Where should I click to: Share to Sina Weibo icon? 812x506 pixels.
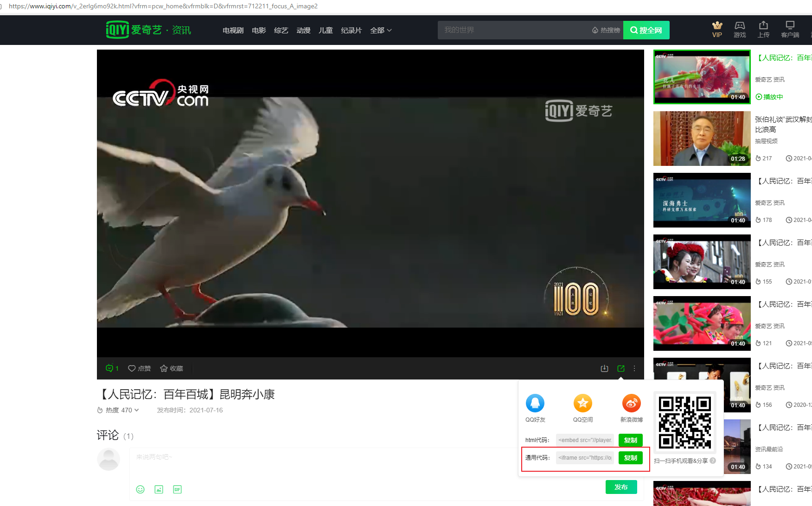pos(631,403)
